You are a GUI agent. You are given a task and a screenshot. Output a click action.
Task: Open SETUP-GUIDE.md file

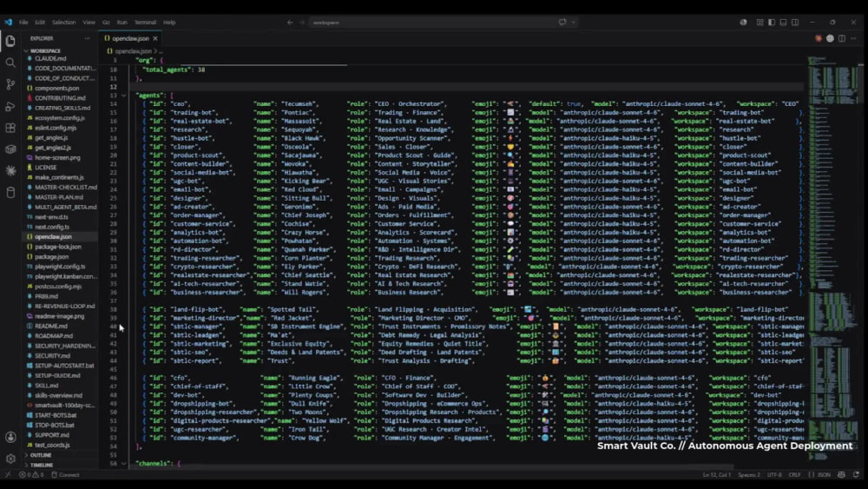pyautogui.click(x=57, y=375)
